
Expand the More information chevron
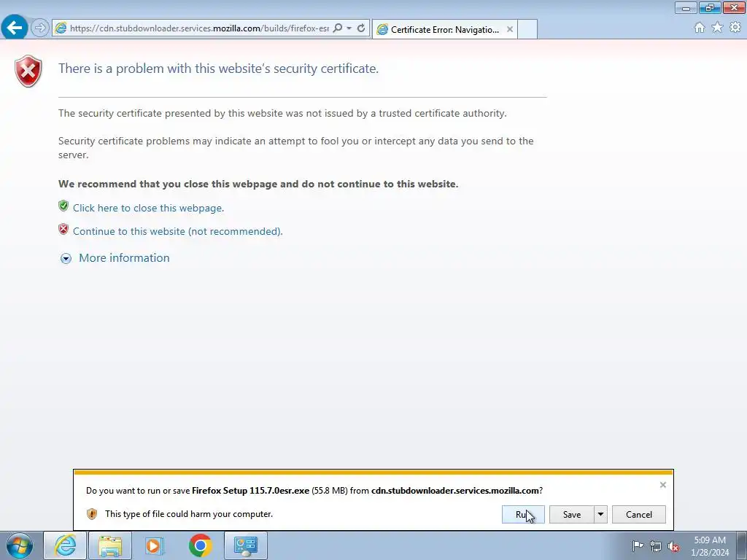tap(66, 259)
